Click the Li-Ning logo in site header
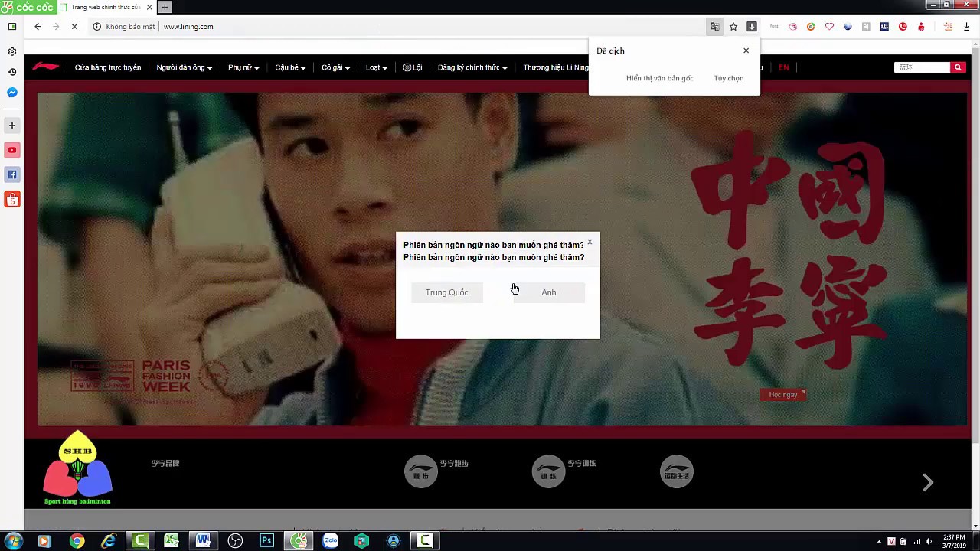The height and width of the screenshot is (551, 980). click(x=46, y=67)
